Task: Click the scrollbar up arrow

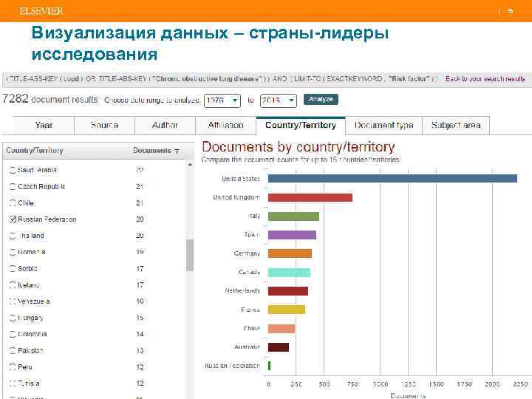Action: [x=190, y=165]
